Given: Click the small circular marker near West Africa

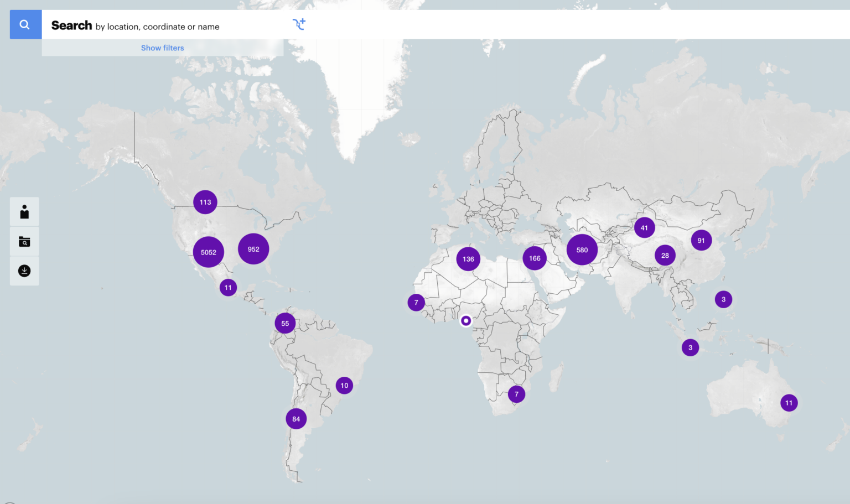Looking at the screenshot, I should click(465, 320).
